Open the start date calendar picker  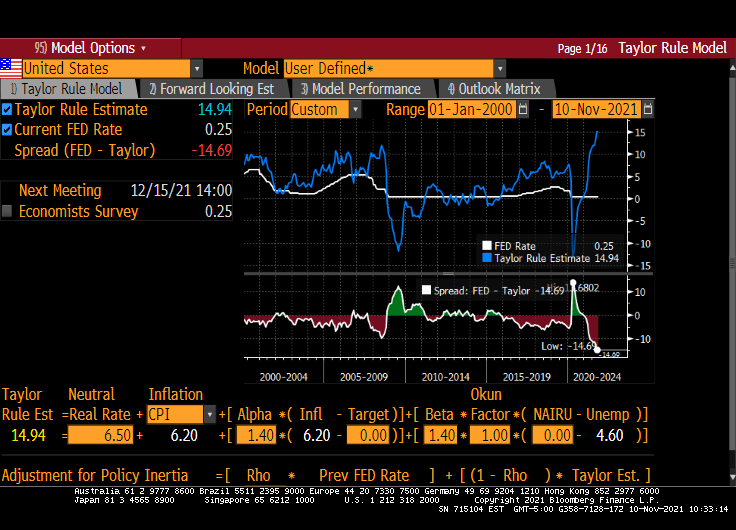point(523,109)
